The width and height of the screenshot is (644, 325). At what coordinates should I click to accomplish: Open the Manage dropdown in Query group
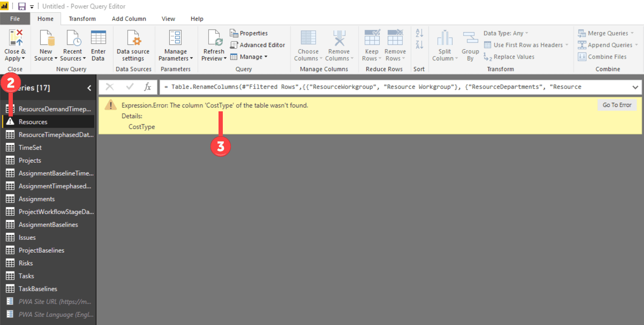coord(266,57)
